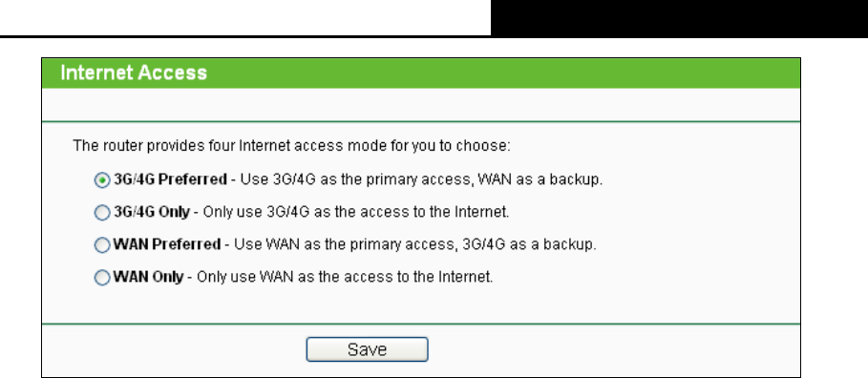Select the 3G/4G Preferred radio button

(x=102, y=180)
